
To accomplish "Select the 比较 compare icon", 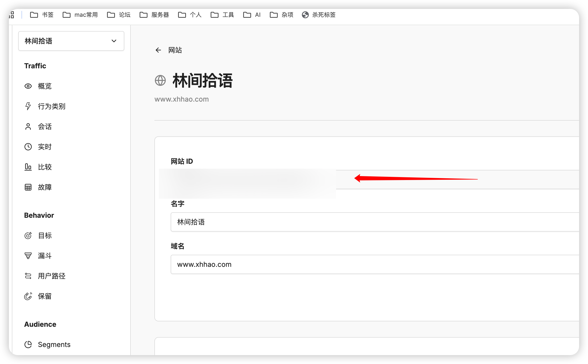I will pyautogui.click(x=28, y=167).
